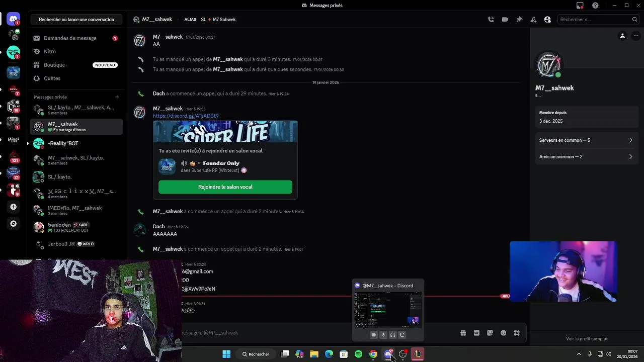Screen dimensions: 644x362
Task: Open the Boutique page
Action: point(76,65)
